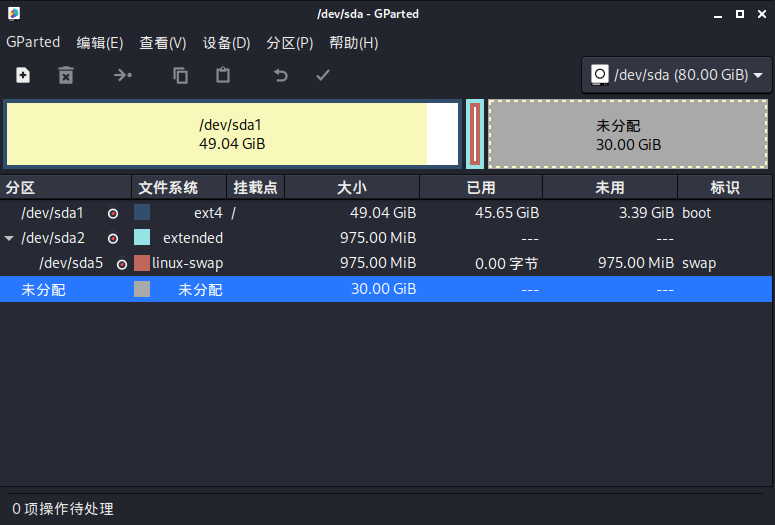Click the ext4 dark blue color swatch
Screen dimensions: 775x525
(x=142, y=212)
